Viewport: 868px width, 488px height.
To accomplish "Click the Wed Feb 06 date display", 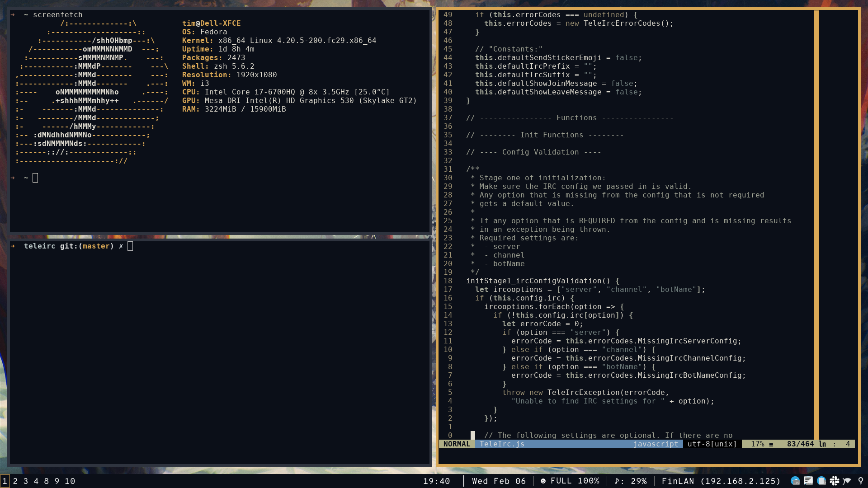I will tap(499, 481).
